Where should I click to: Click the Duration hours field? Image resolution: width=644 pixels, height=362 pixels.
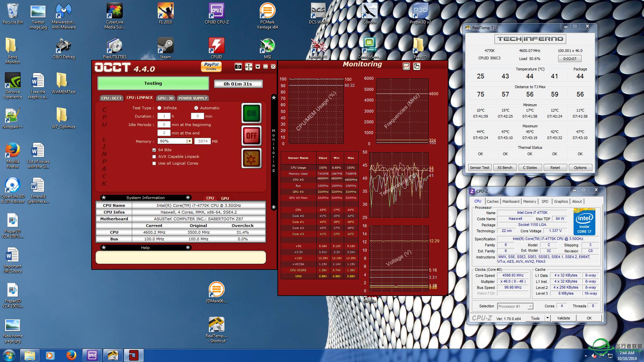pyautogui.click(x=164, y=116)
